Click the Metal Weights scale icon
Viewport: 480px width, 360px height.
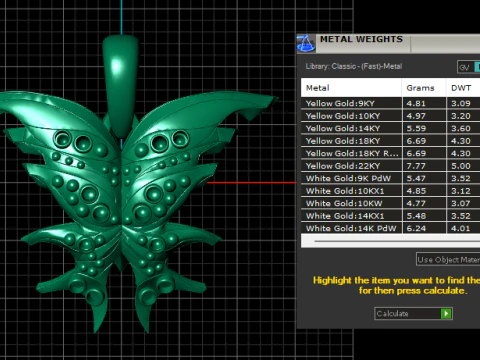tap(306, 43)
